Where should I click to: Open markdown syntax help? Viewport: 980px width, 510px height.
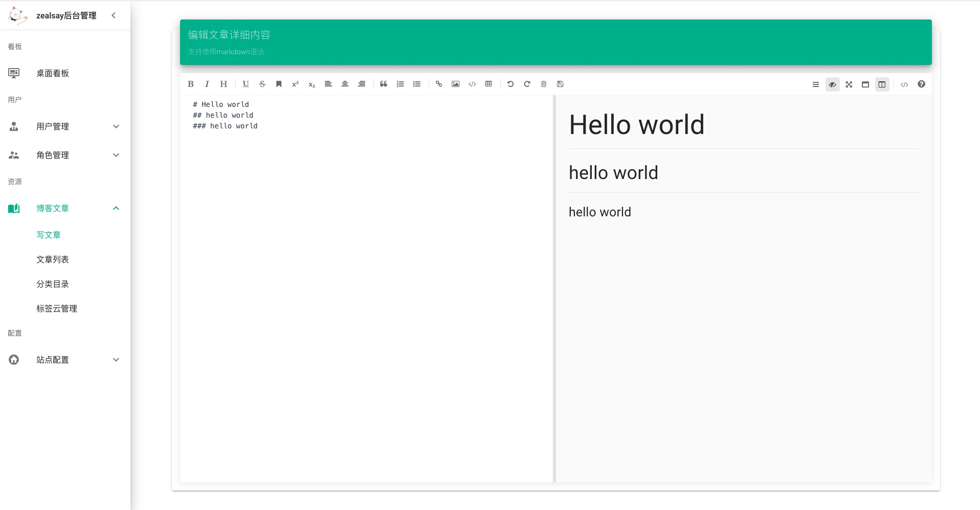point(921,84)
